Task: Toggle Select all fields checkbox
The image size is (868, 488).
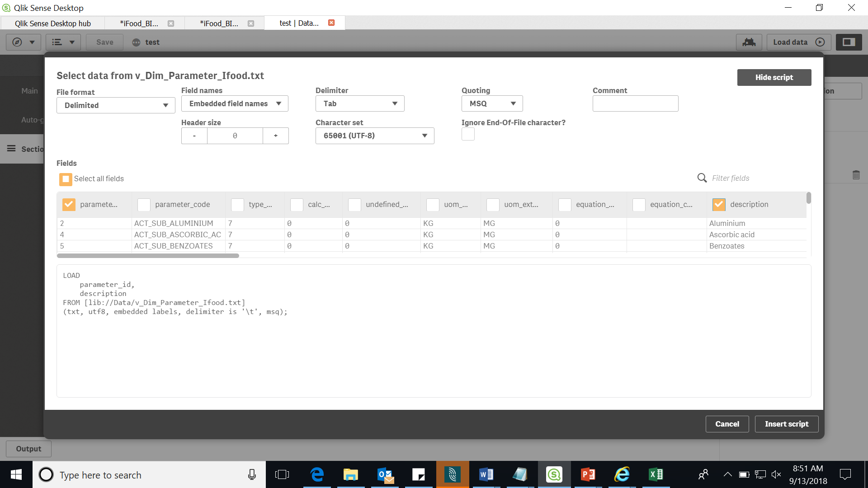Action: pos(66,179)
